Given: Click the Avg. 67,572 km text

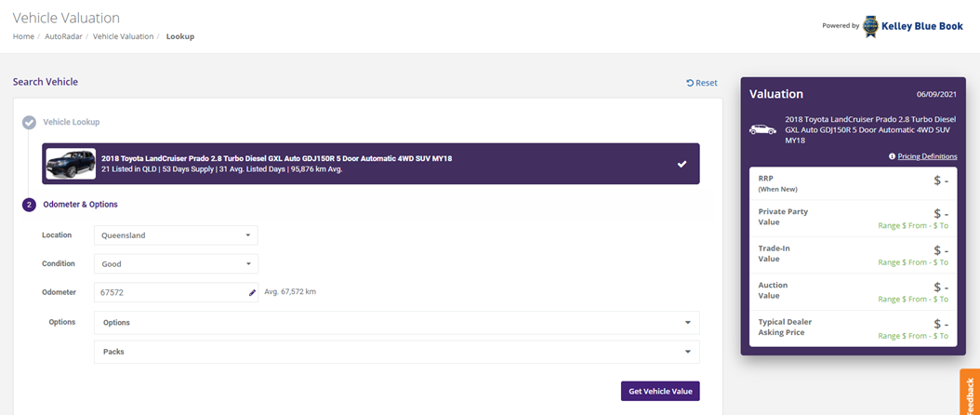Looking at the screenshot, I should (x=290, y=291).
